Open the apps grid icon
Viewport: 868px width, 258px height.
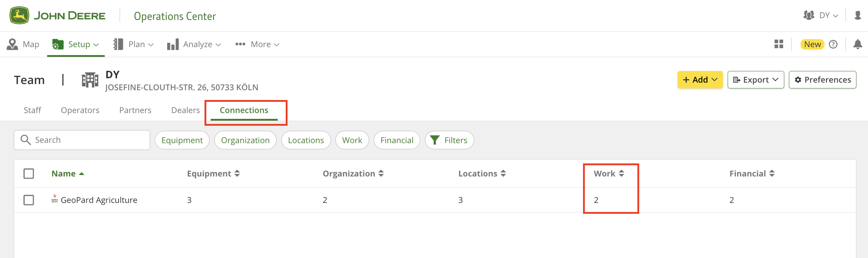tap(779, 44)
